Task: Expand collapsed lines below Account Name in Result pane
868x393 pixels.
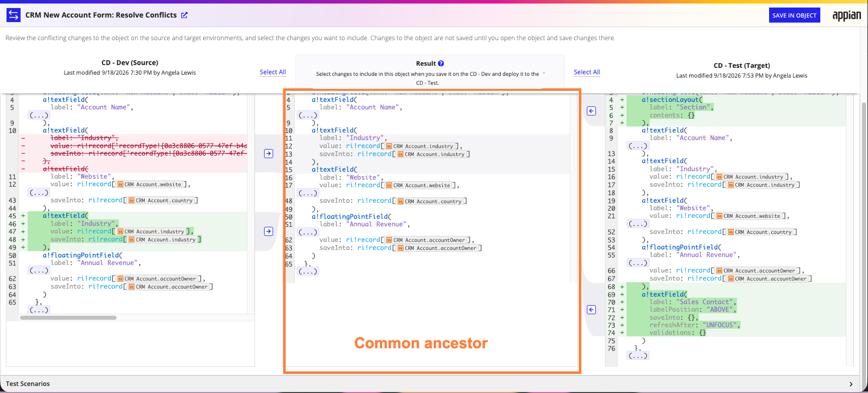Action: pos(308,115)
